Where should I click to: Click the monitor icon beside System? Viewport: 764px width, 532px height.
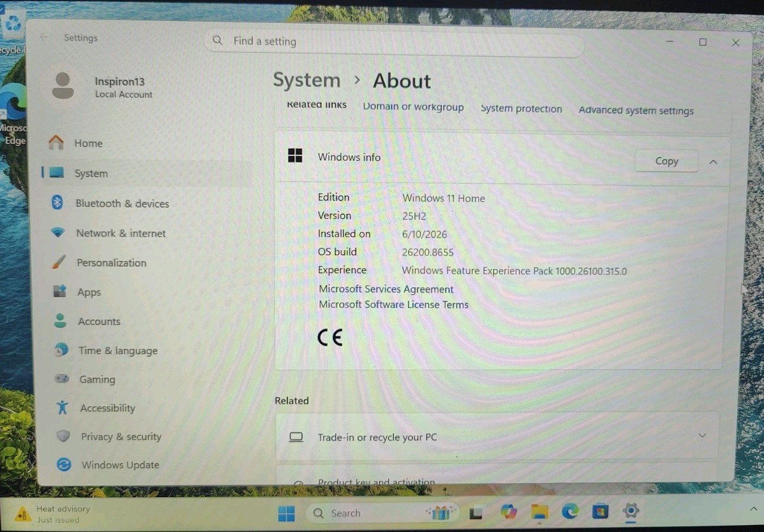pos(57,173)
